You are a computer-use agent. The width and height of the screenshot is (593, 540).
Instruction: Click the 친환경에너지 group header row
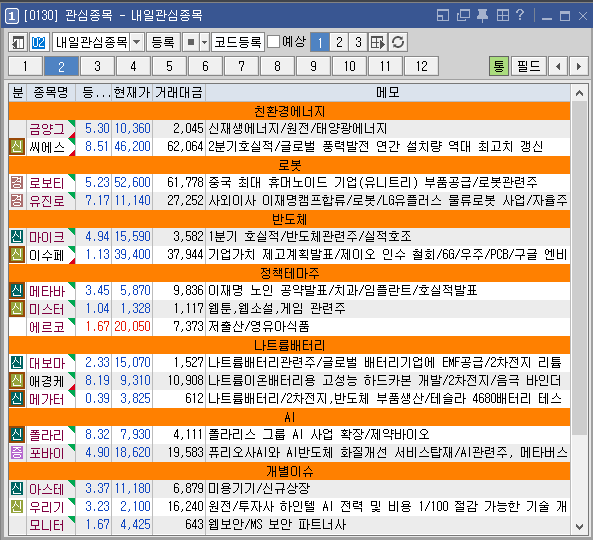click(x=289, y=111)
